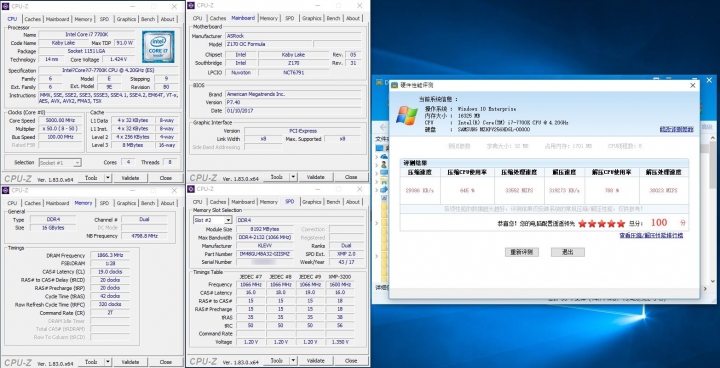Click NB Frequency value 4798.8 MHz
720x368 pixels.
tap(144, 236)
